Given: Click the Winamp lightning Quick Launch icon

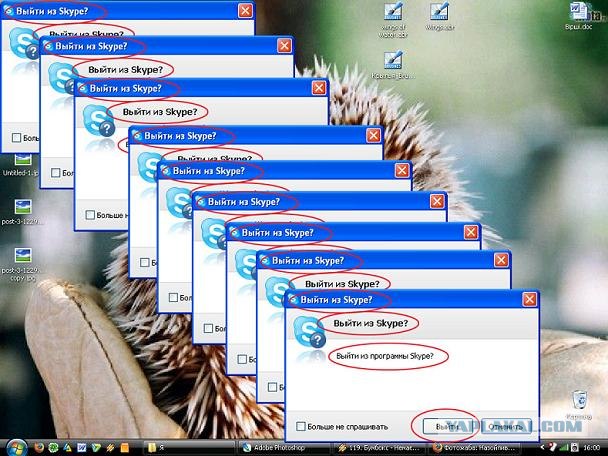Looking at the screenshot, I should (x=110, y=448).
